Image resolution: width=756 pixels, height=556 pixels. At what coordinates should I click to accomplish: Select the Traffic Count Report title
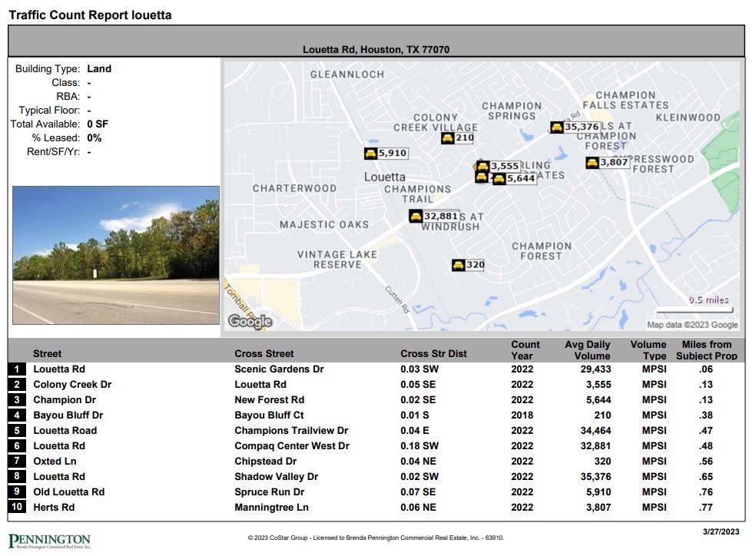[x=91, y=14]
